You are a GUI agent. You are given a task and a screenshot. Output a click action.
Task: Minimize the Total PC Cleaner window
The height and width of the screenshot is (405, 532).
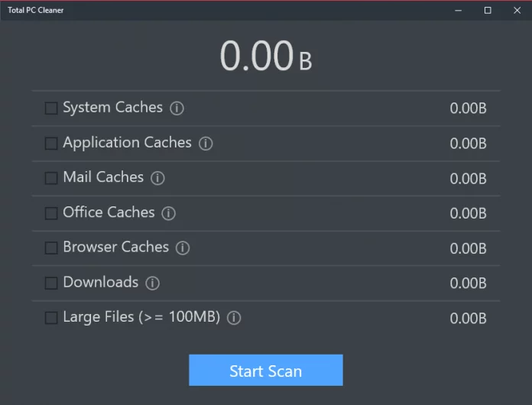coord(459,10)
